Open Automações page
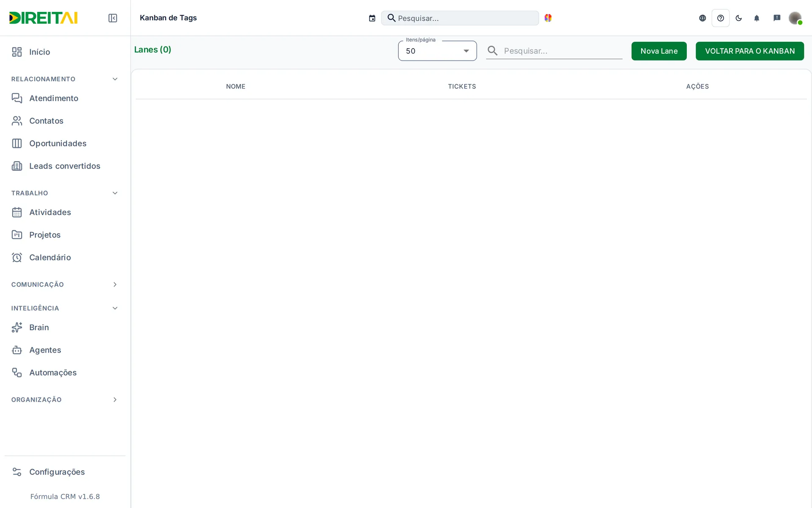Image resolution: width=812 pixels, height=508 pixels. 65,373
